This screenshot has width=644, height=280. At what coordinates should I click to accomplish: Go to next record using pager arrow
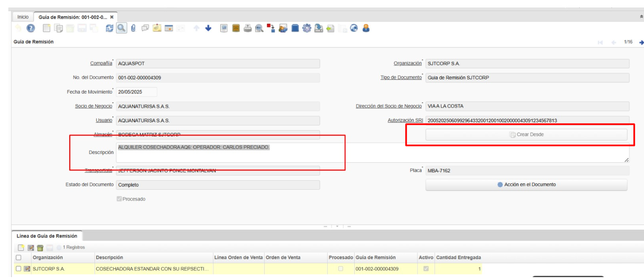tap(641, 42)
